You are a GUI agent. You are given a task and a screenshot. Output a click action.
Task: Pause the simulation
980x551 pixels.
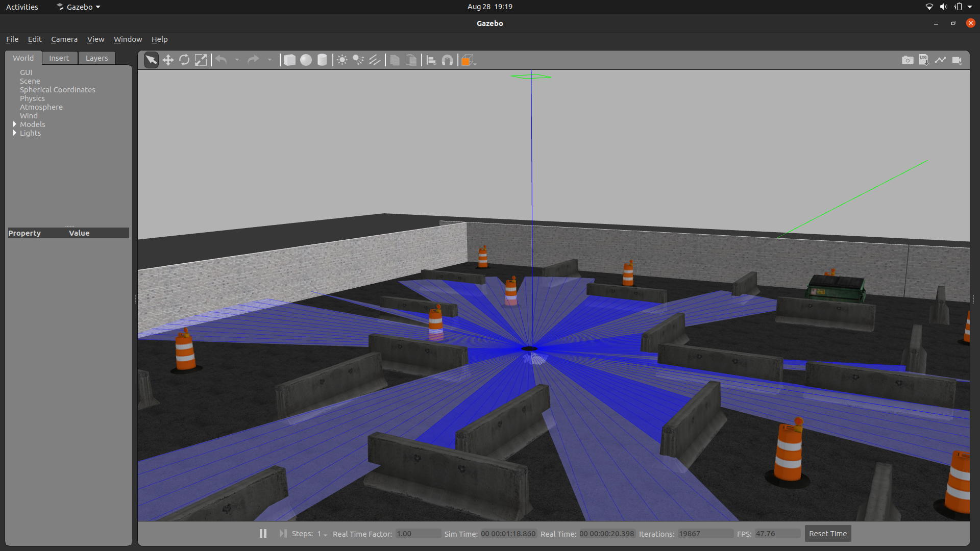coord(263,533)
